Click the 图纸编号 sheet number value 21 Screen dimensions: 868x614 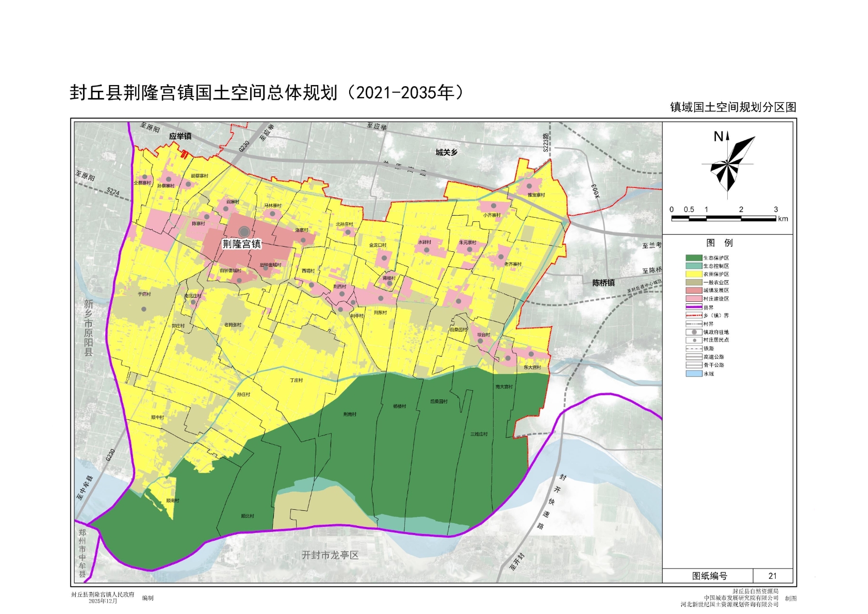click(772, 576)
